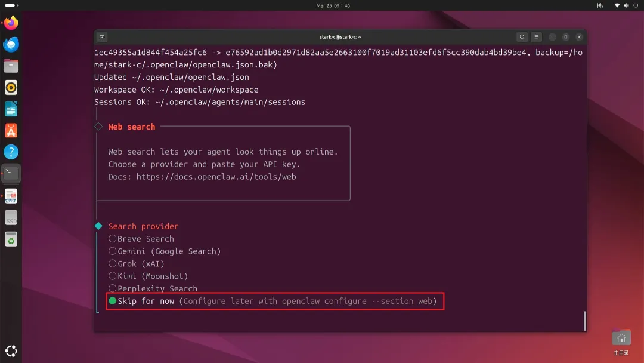Open the Help icon in the dock
Screen dimensions: 644x363
coord(11,152)
